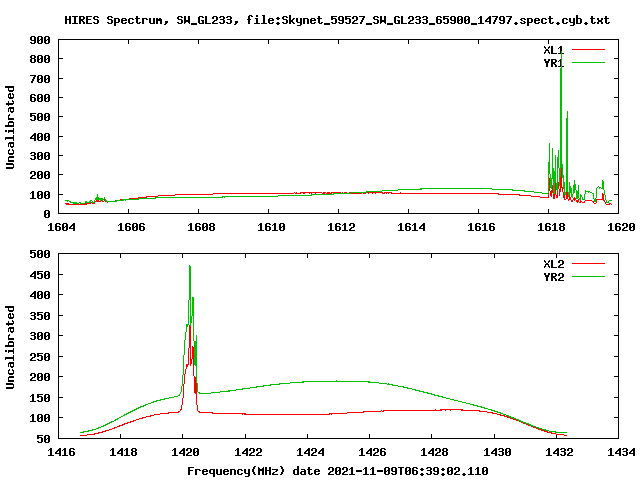Click the 1418 x-axis tick label

(x=123, y=452)
